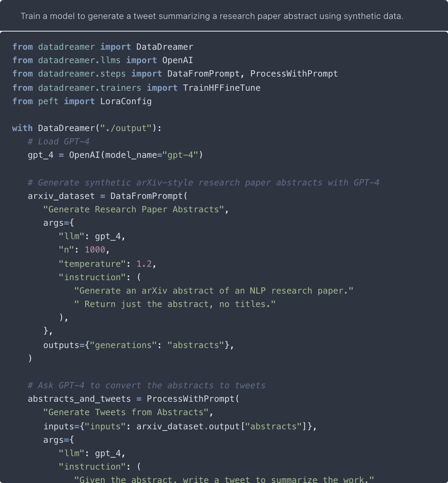Screen dimensions: 448x483
Task: Click the "Given the abstract, write a tweet" string
Action: pyautogui.click(x=224, y=479)
